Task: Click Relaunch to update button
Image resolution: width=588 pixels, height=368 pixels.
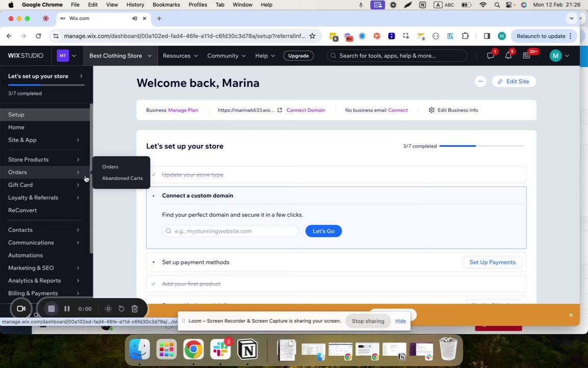Action: pyautogui.click(x=545, y=36)
